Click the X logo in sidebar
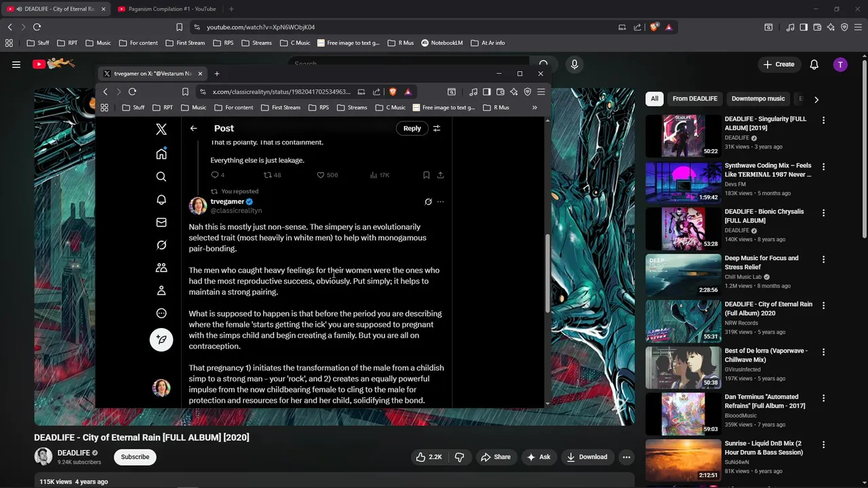The image size is (868, 488). [x=161, y=129]
